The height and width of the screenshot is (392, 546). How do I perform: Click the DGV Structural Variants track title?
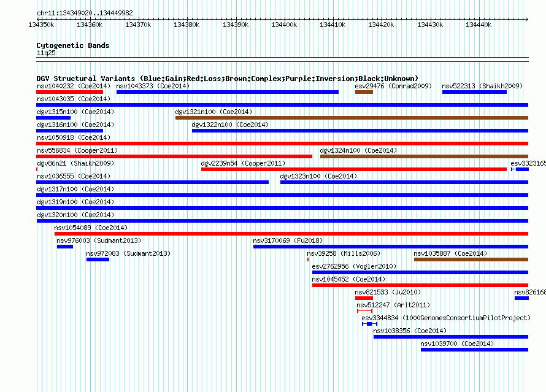pyautogui.click(x=228, y=79)
